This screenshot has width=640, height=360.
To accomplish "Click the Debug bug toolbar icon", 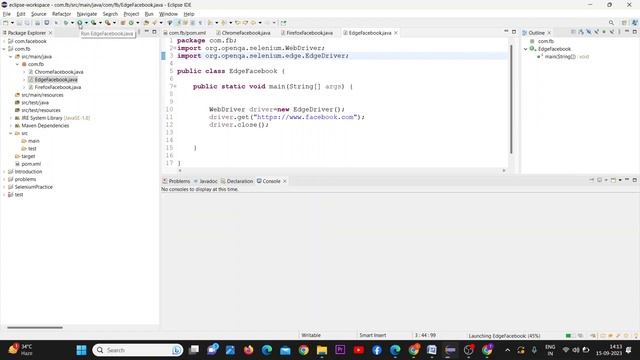I will point(66,23).
